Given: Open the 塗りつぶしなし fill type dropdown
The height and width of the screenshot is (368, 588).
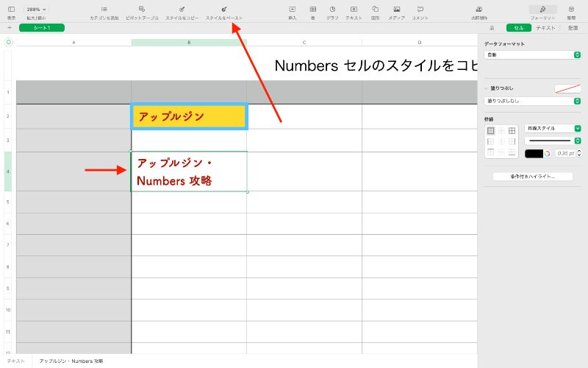Looking at the screenshot, I should coord(532,101).
